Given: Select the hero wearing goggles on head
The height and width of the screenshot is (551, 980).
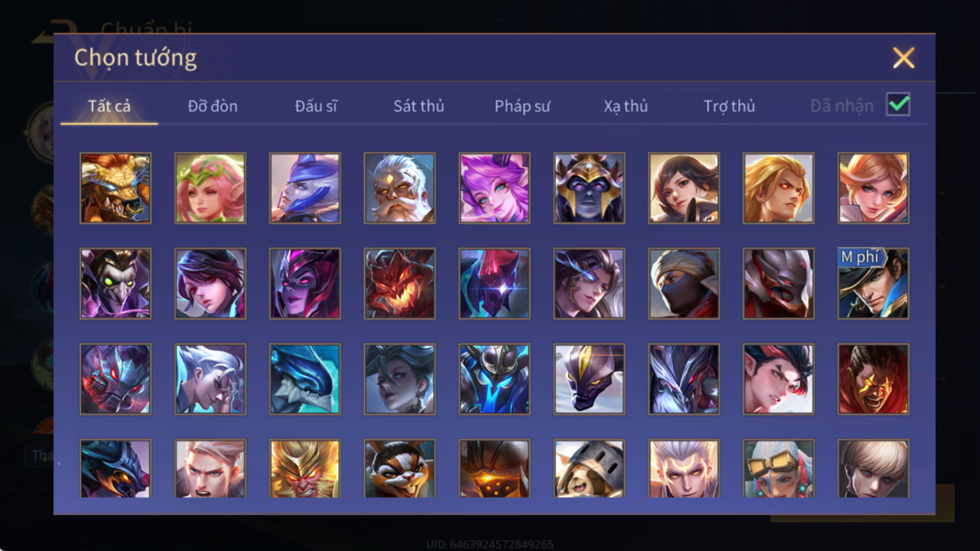Looking at the screenshot, I should coord(779,468).
